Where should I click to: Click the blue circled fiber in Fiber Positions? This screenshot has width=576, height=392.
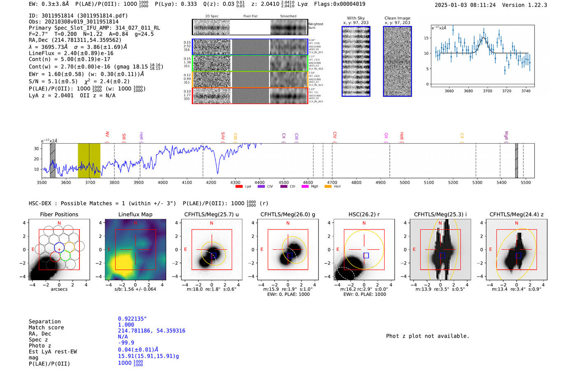[x=59, y=248]
